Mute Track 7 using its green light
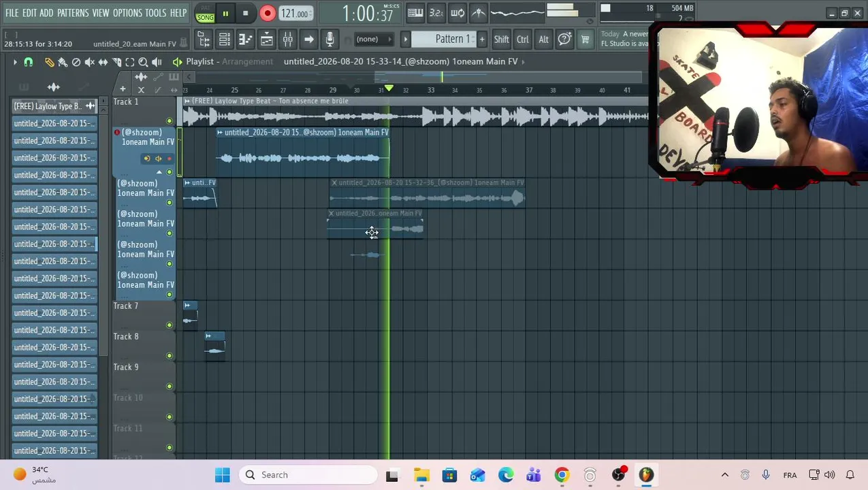Image resolution: width=868 pixels, height=490 pixels. (170, 325)
